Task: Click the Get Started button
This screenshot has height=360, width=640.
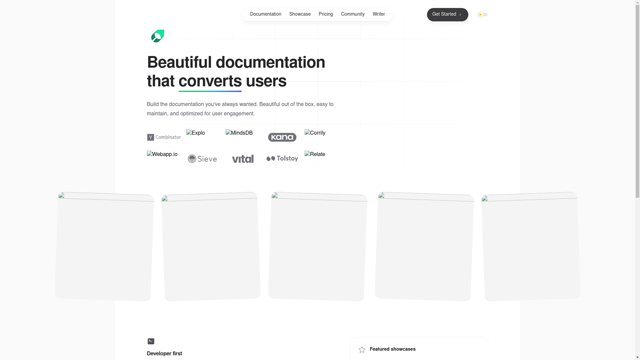Action: (x=447, y=15)
